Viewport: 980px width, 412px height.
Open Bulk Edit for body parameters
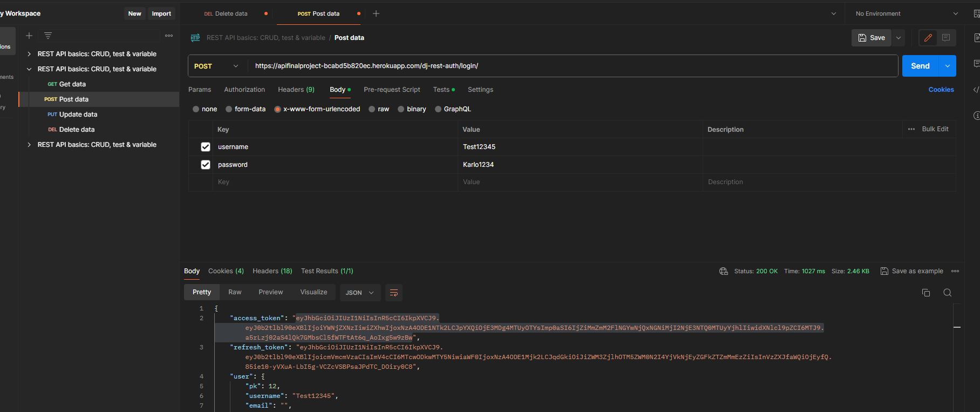tap(935, 130)
